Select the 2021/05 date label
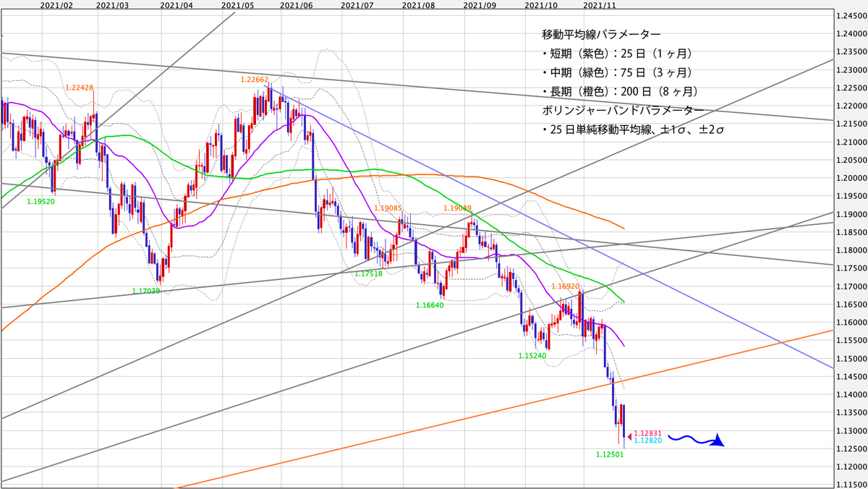Screen dimensions: 868x489 [x=238, y=5]
